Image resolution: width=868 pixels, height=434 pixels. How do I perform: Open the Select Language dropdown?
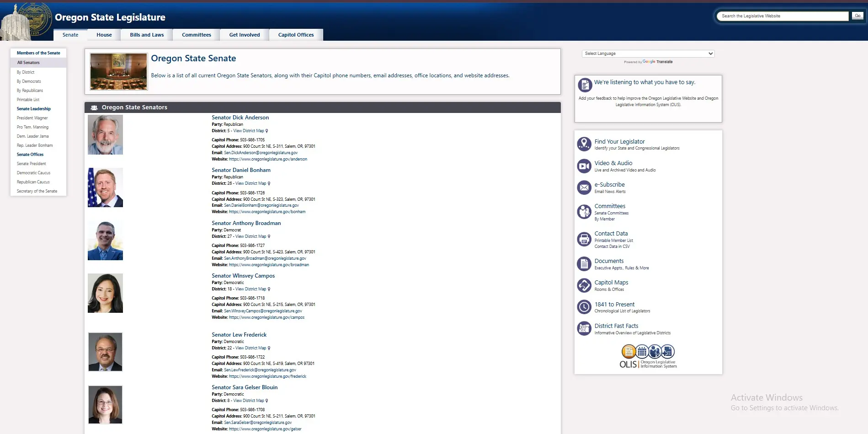pos(648,54)
